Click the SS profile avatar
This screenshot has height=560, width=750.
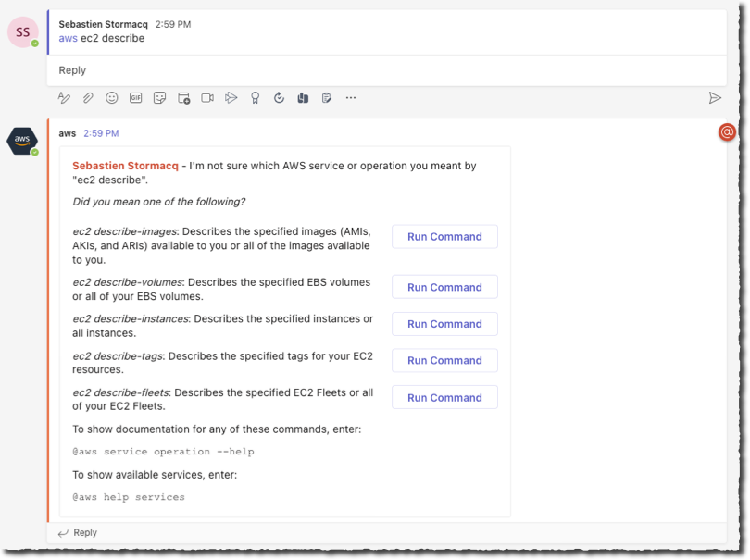tap(22, 31)
